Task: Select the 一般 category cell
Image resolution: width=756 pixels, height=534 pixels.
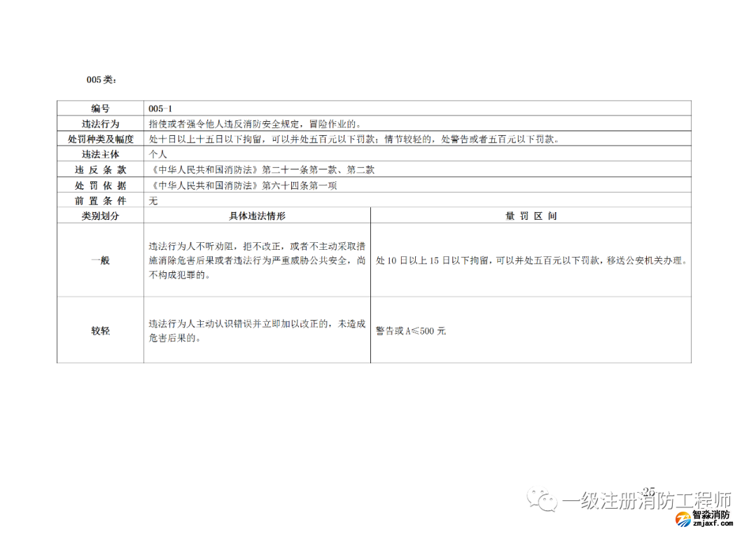Action: click(x=100, y=260)
